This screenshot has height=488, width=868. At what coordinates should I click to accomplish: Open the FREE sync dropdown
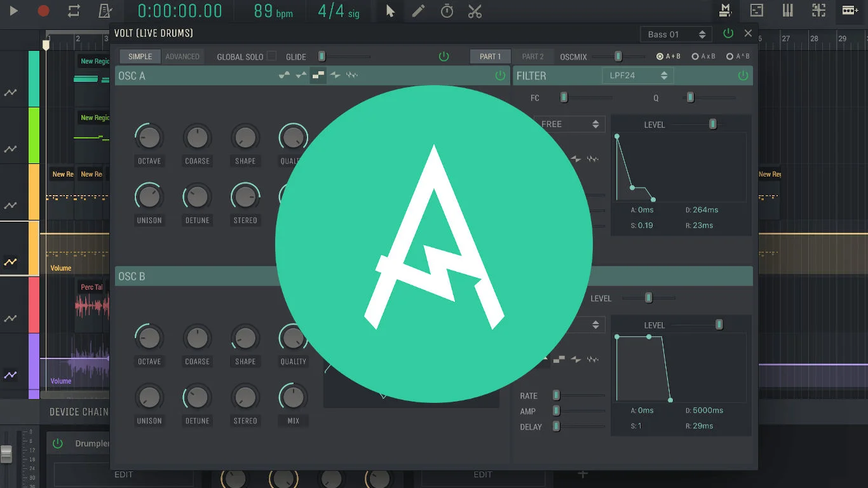(569, 124)
